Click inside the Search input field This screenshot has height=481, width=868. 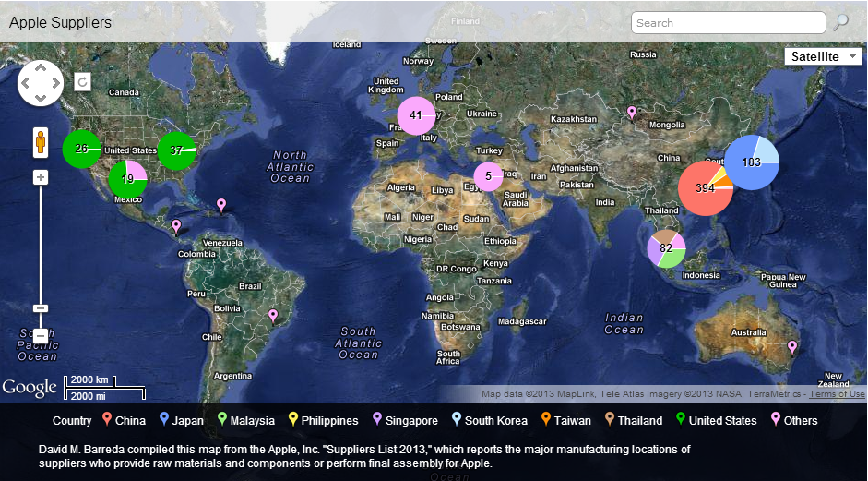tap(729, 23)
